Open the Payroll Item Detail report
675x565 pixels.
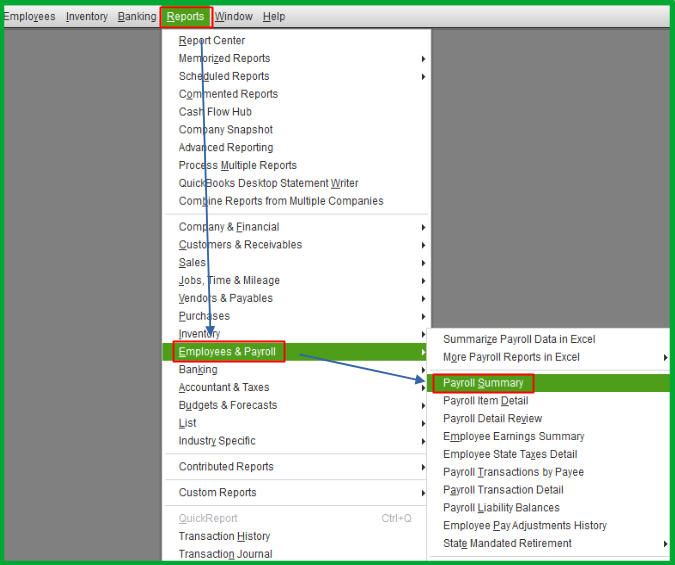point(486,401)
